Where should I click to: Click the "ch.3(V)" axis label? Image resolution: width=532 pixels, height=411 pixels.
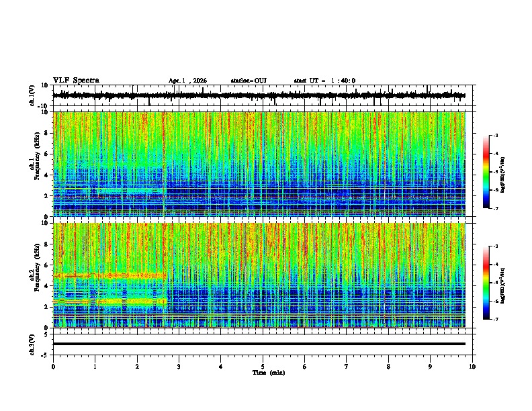[32, 345]
